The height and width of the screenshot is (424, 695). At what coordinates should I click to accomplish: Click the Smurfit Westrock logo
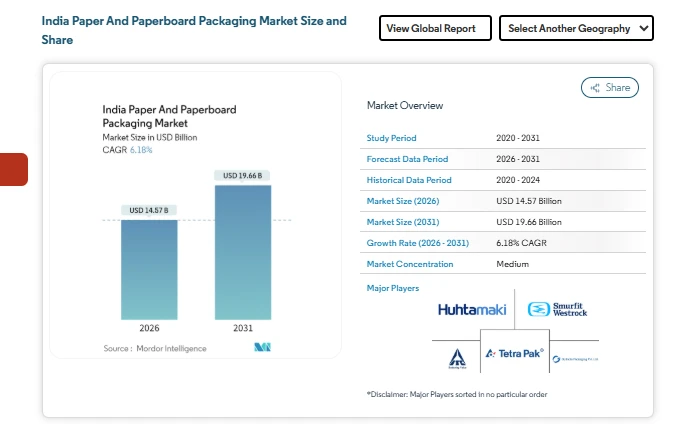558,309
